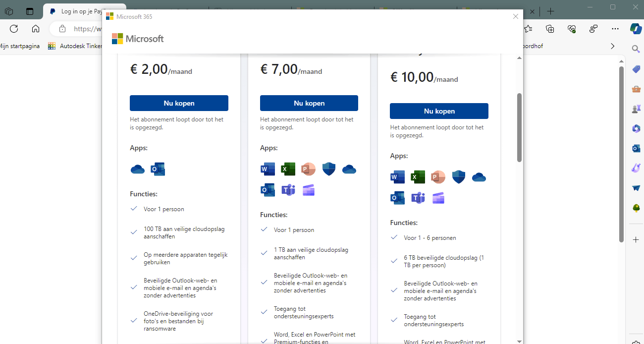Click the 'OneDrive-beveiliging voor foto's' feature text
This screenshot has width=644, height=344.
point(178,321)
